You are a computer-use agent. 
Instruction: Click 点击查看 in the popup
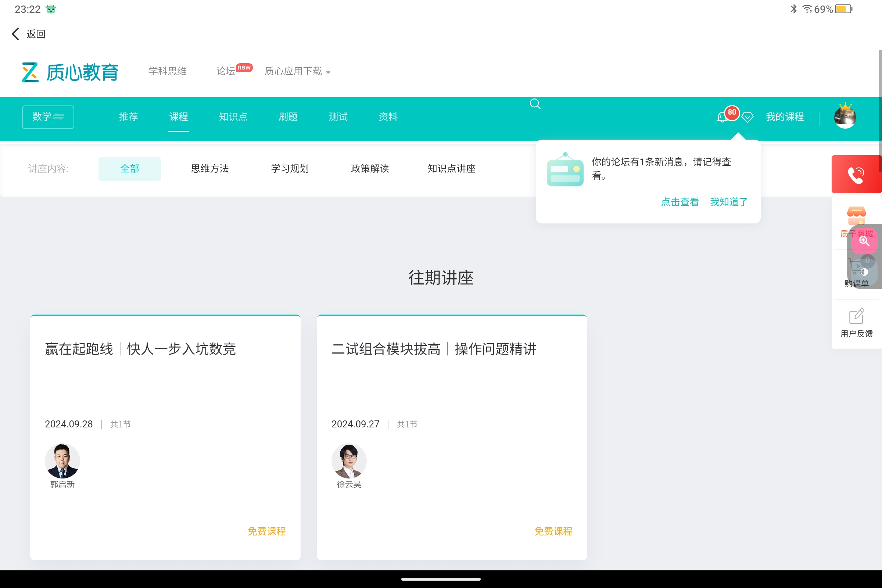[680, 202]
